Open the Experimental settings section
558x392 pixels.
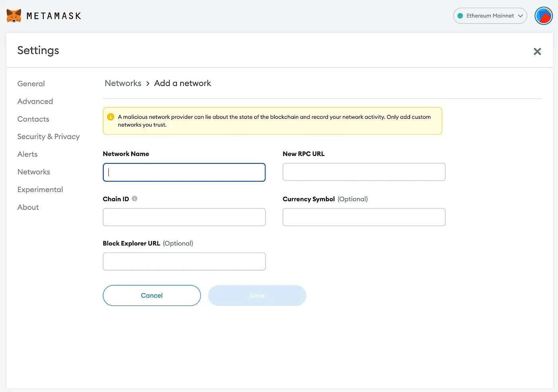40,189
